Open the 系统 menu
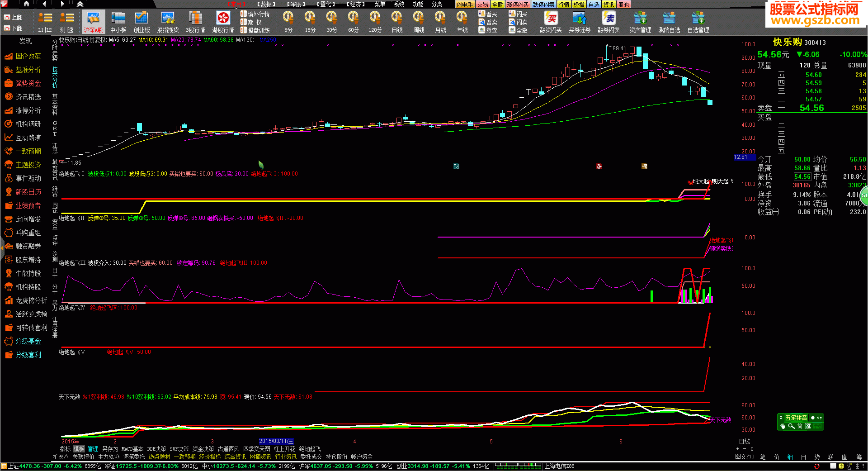Viewport: 868px width, 471px height. 399,4
